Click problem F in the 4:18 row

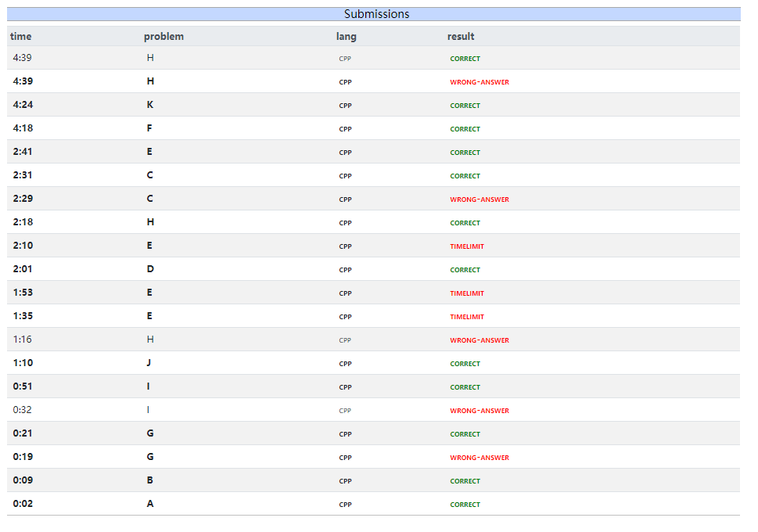click(150, 128)
